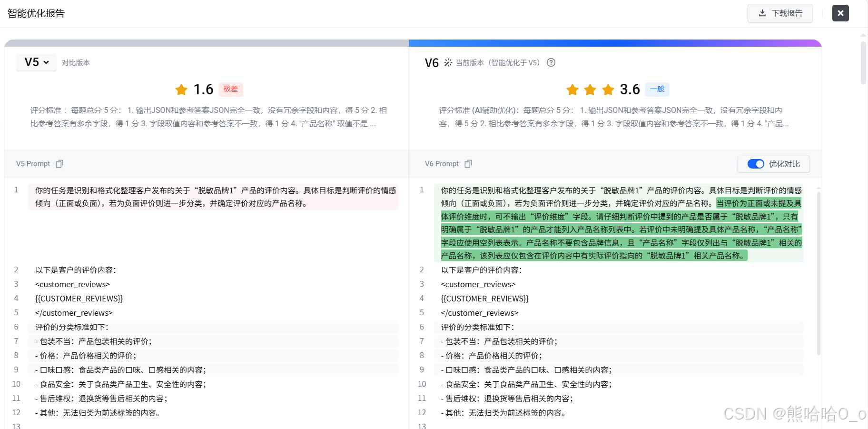This screenshot has width=868, height=429.
Task: Click the 1.6 score value
Action: point(203,90)
